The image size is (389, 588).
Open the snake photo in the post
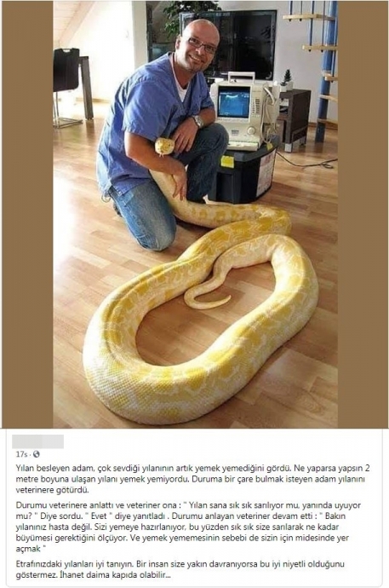coord(195,214)
